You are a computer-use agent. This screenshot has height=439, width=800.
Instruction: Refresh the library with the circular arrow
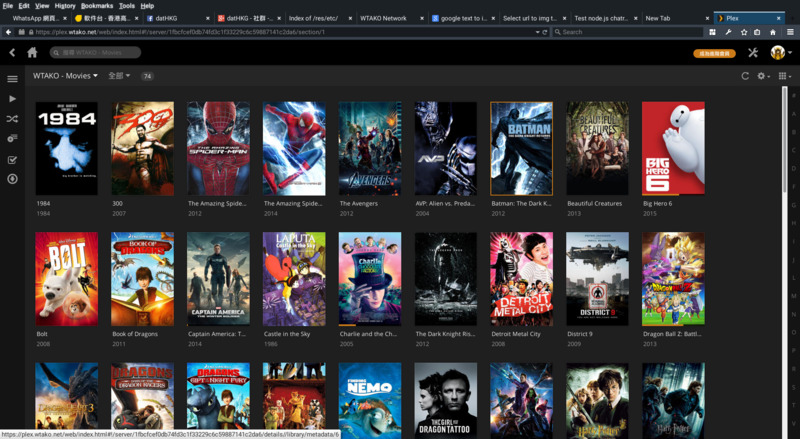(745, 76)
